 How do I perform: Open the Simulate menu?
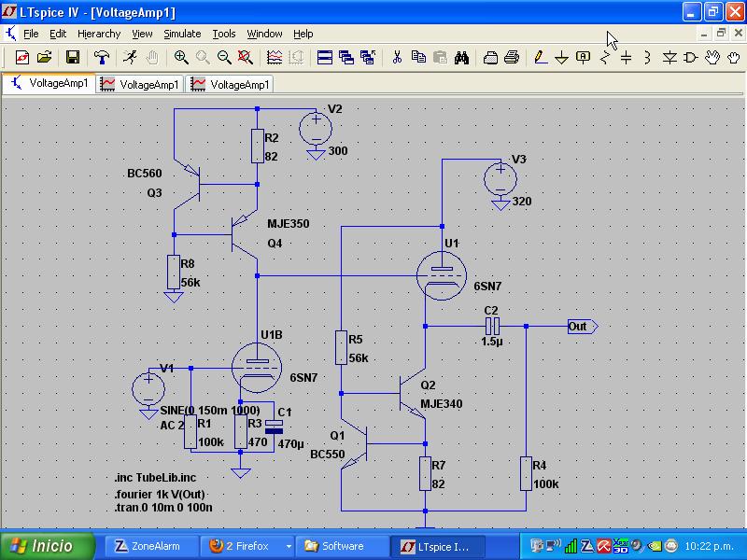182,34
